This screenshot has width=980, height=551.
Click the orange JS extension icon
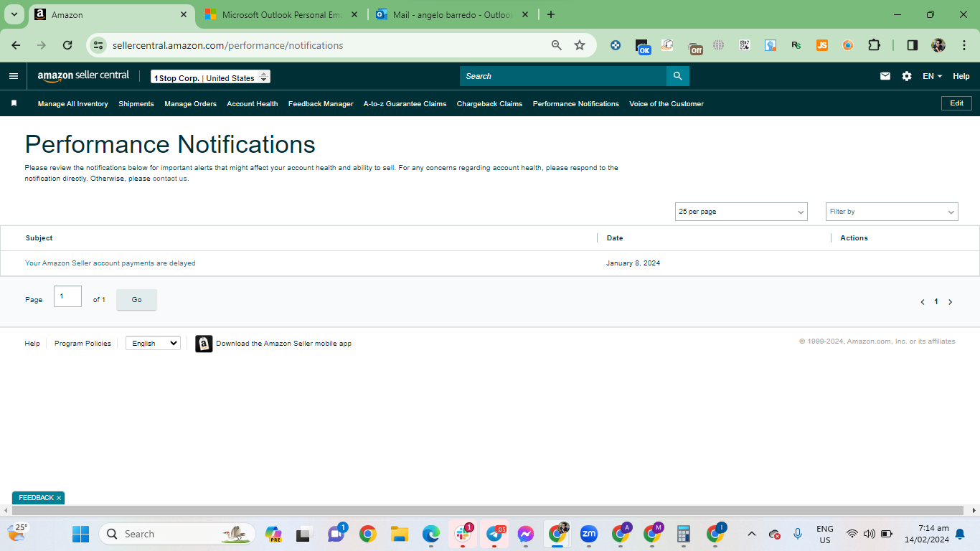click(x=822, y=45)
